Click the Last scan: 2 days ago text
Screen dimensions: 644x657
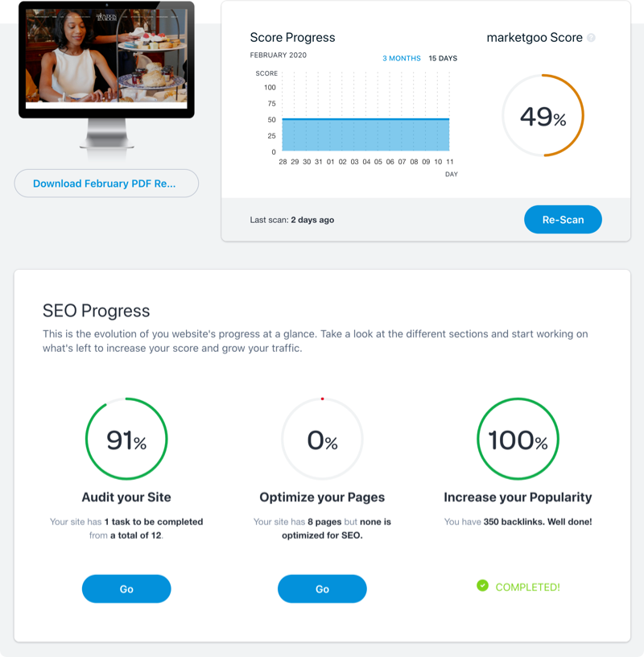click(x=292, y=220)
